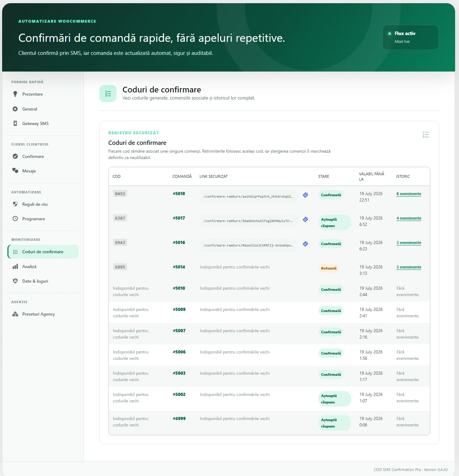
Task: Click the LINK SECURIZAT column header
Action: 213,176
